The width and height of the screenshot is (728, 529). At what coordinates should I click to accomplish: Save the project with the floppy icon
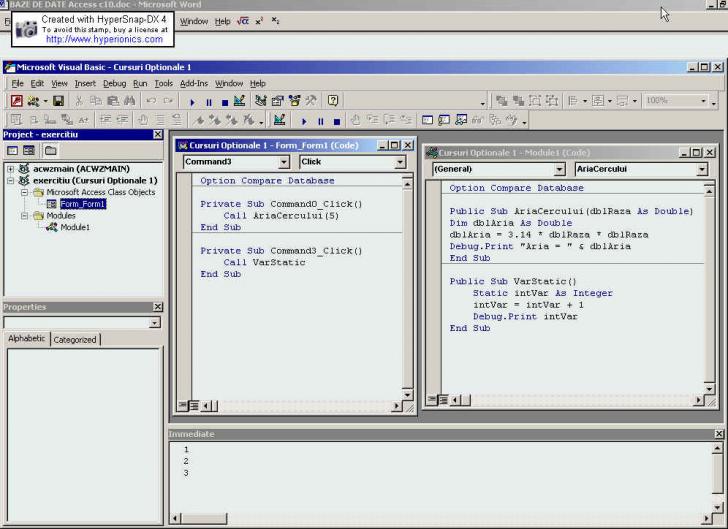tap(58, 101)
